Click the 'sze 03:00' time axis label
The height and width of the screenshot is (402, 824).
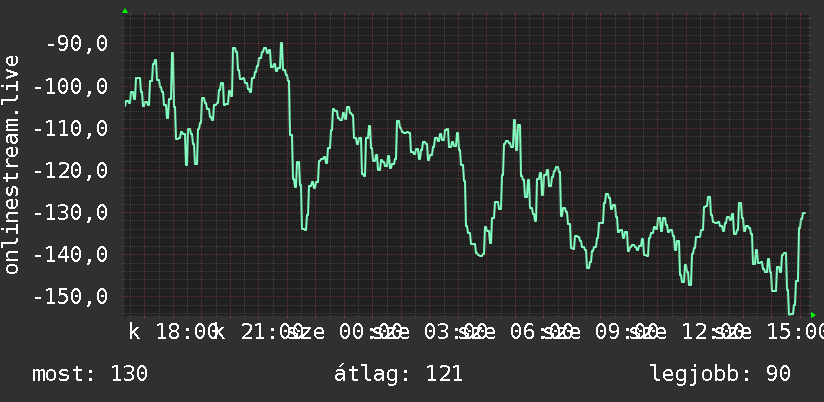(429, 332)
